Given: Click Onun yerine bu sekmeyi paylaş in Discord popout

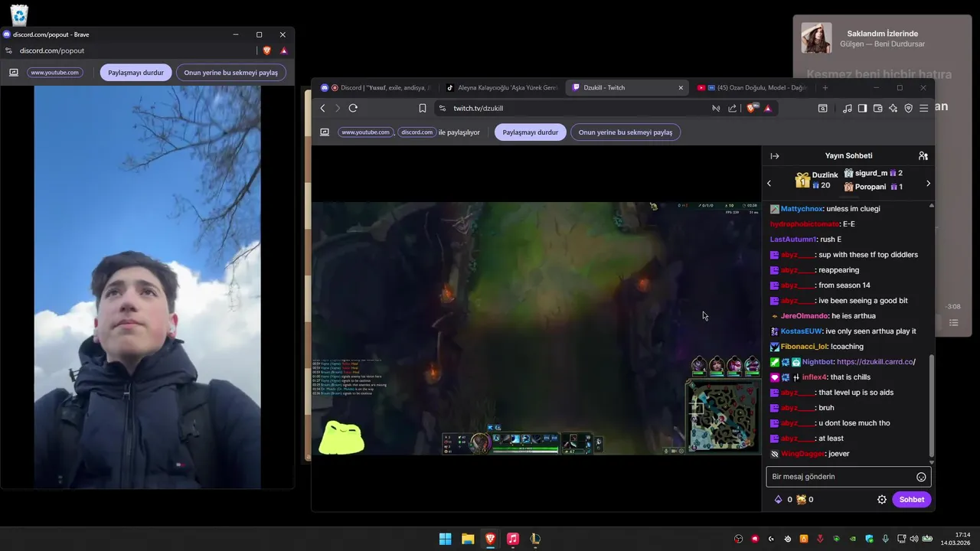Looking at the screenshot, I should point(230,73).
